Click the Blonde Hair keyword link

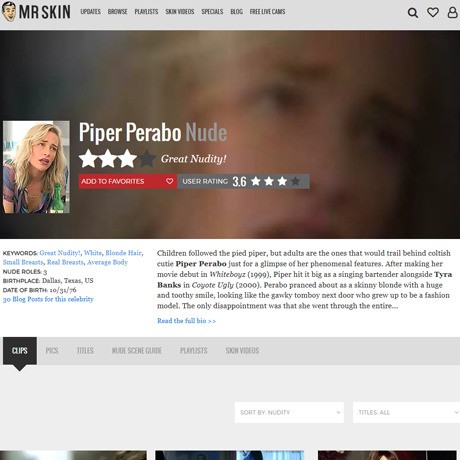(123, 253)
